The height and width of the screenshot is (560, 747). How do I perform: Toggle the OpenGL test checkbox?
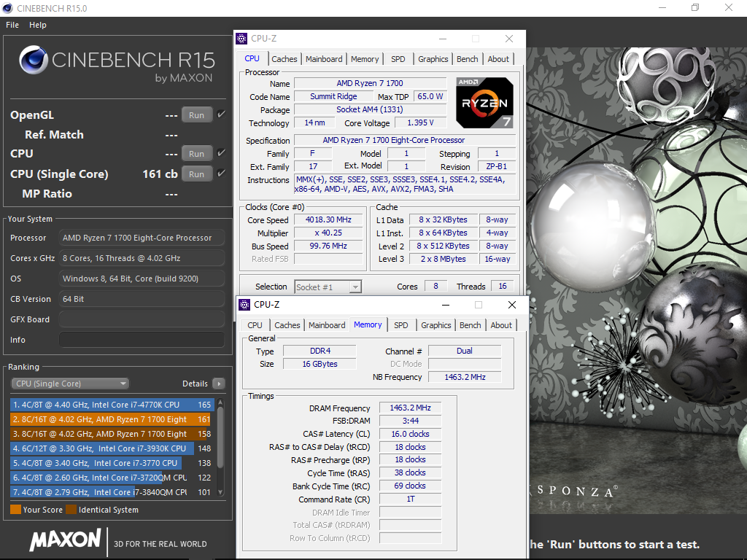coord(221,114)
